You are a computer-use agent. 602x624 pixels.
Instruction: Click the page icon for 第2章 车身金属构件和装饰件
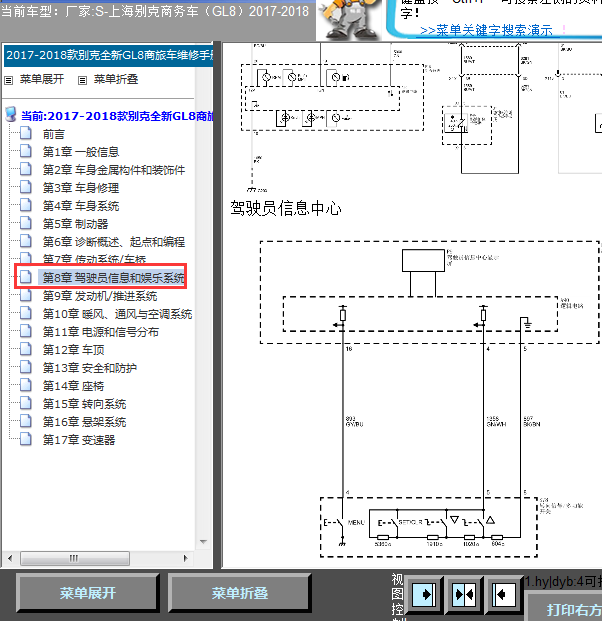[26, 169]
